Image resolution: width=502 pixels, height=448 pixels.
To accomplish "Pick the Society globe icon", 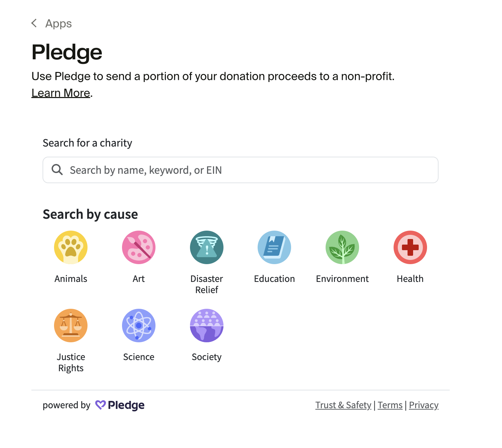I will (207, 326).
